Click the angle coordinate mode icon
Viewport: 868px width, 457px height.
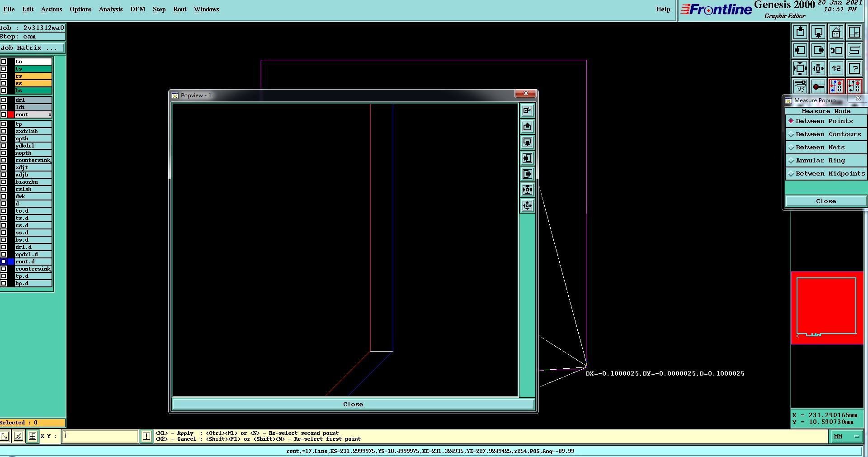19,436
